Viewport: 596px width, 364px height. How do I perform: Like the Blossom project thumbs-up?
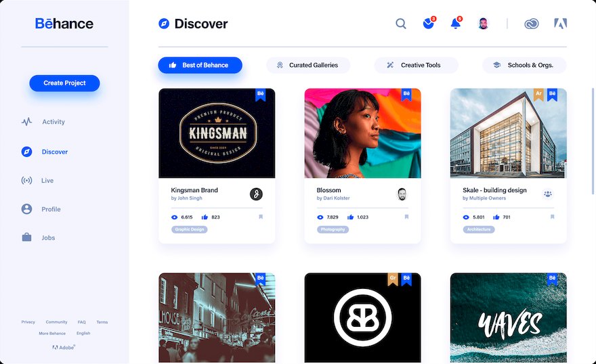(x=350, y=217)
